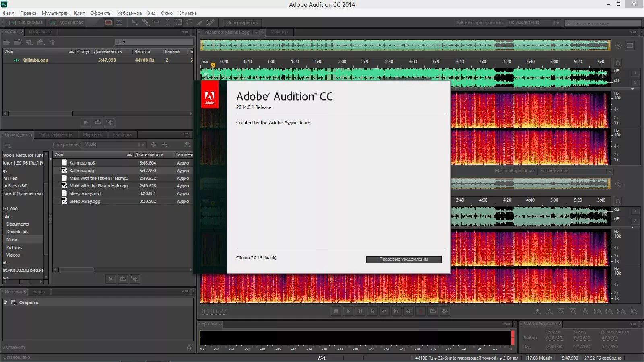Open the Эффекты menu
The width and height of the screenshot is (644, 362).
(101, 13)
